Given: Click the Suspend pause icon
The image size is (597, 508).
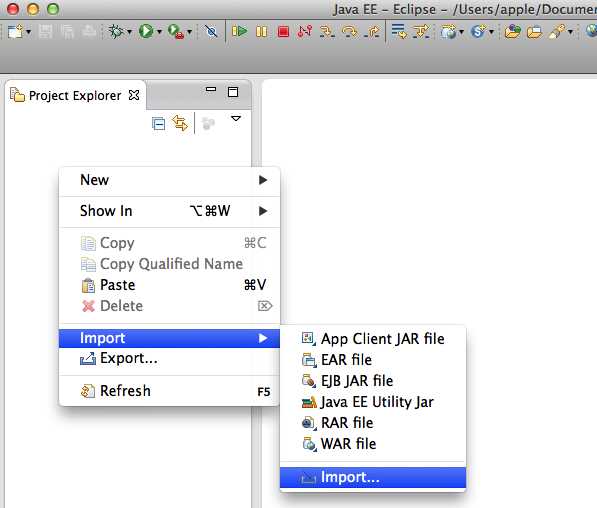Looking at the screenshot, I should click(262, 31).
